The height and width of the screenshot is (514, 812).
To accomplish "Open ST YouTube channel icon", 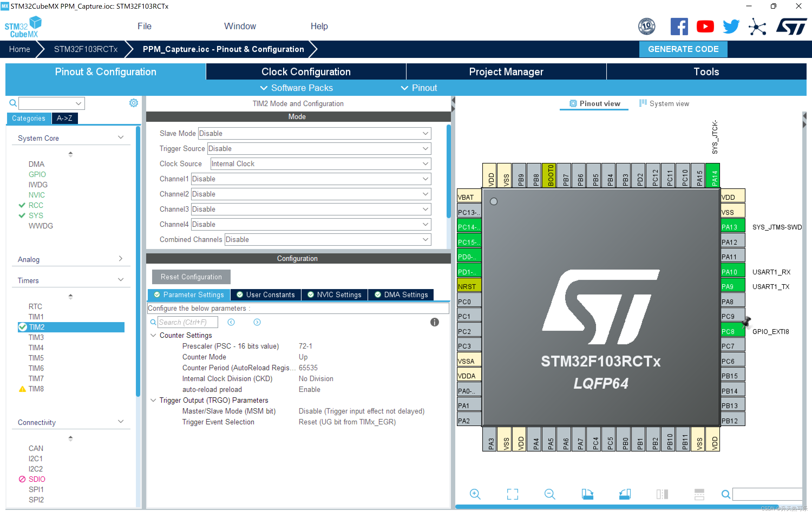I will tap(705, 26).
